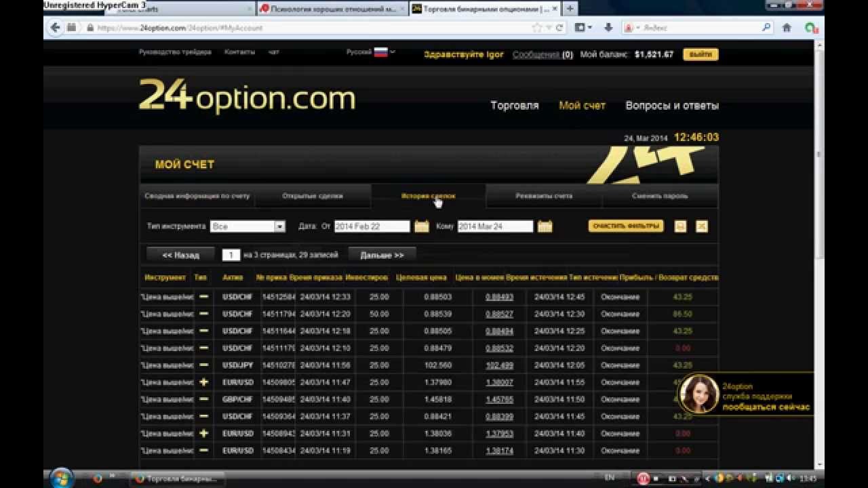Screen dimensions: 868x488
Task: Open the bookmarks menu dropdown in toolbar
Action: point(583,28)
